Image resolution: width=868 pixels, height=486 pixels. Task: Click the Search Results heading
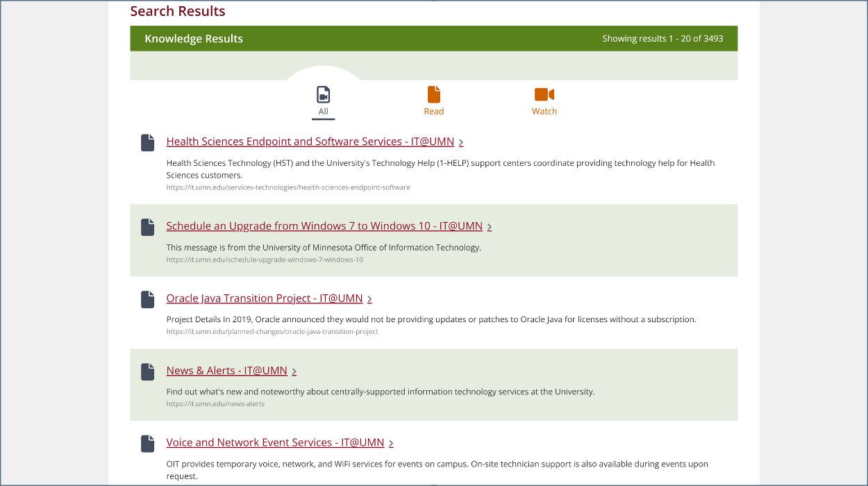coord(178,11)
